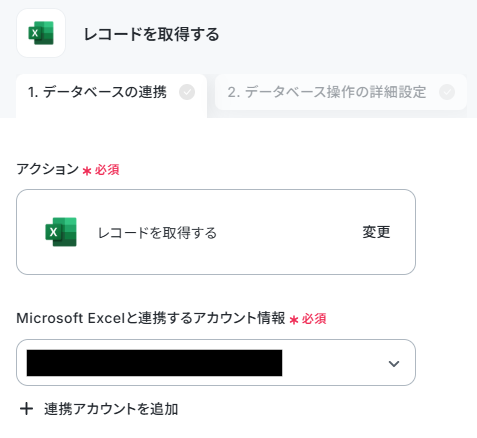The width and height of the screenshot is (477, 438).
Task: Click the Excel icon inside the action card
Action: click(x=61, y=232)
